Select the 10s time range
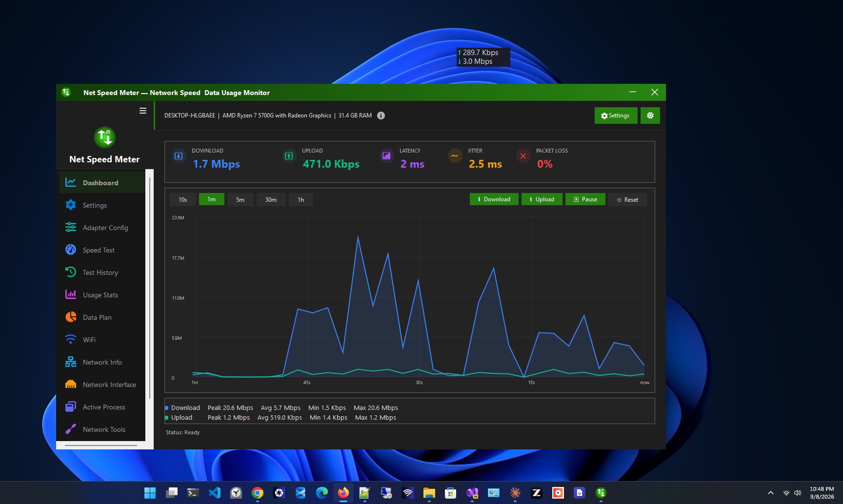Image resolution: width=843 pixels, height=504 pixels. click(x=183, y=199)
